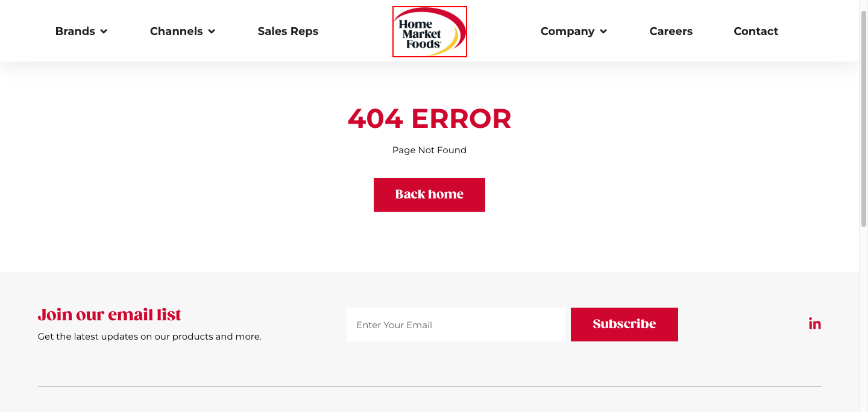Screen dimensions: 868x412
Task: Click the Join our email list heading
Action: pyautogui.click(x=109, y=315)
